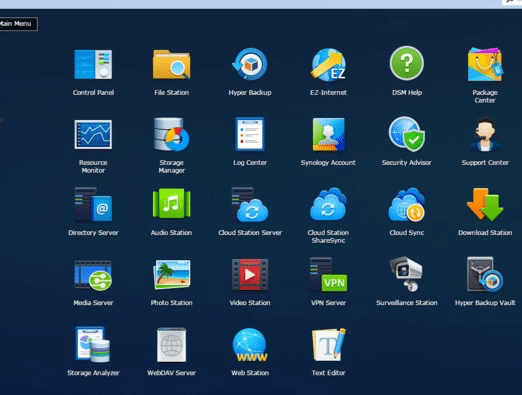Start the EZ-Internet wizard
This screenshot has height=395, width=522.
[328, 64]
